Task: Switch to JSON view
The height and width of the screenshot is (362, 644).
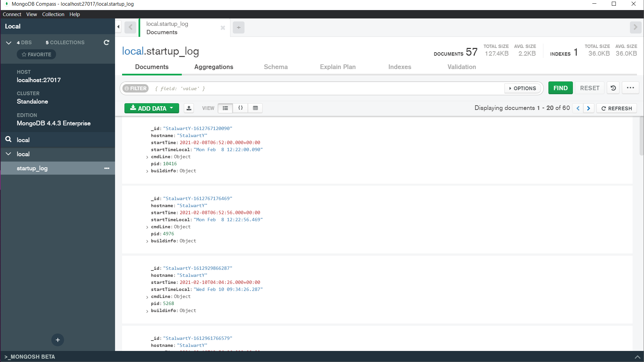Action: point(240,108)
